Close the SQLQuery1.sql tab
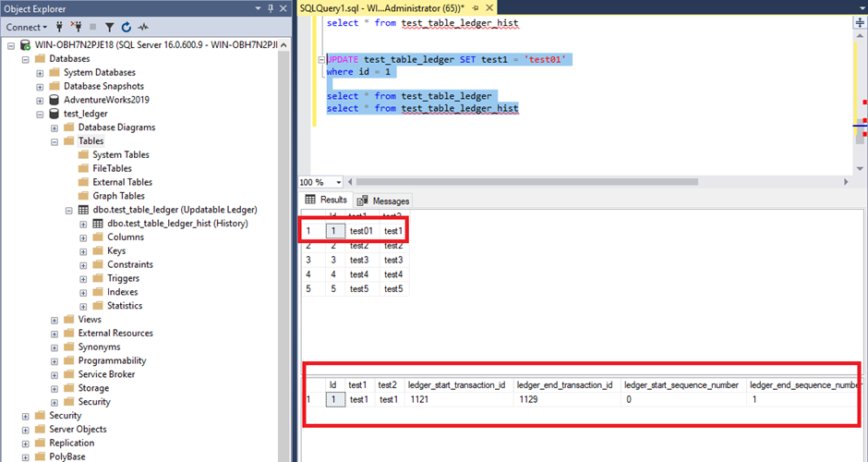This screenshot has width=868, height=462. click(x=489, y=7)
